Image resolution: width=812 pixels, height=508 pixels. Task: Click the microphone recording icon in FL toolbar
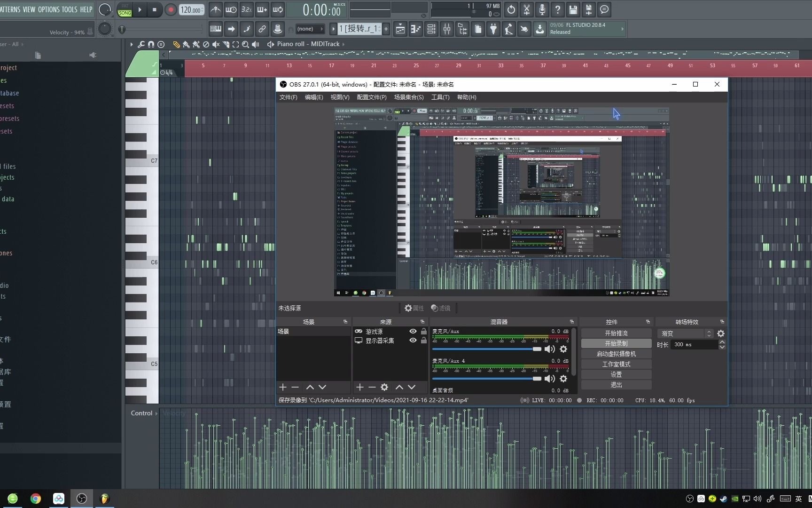(x=542, y=9)
